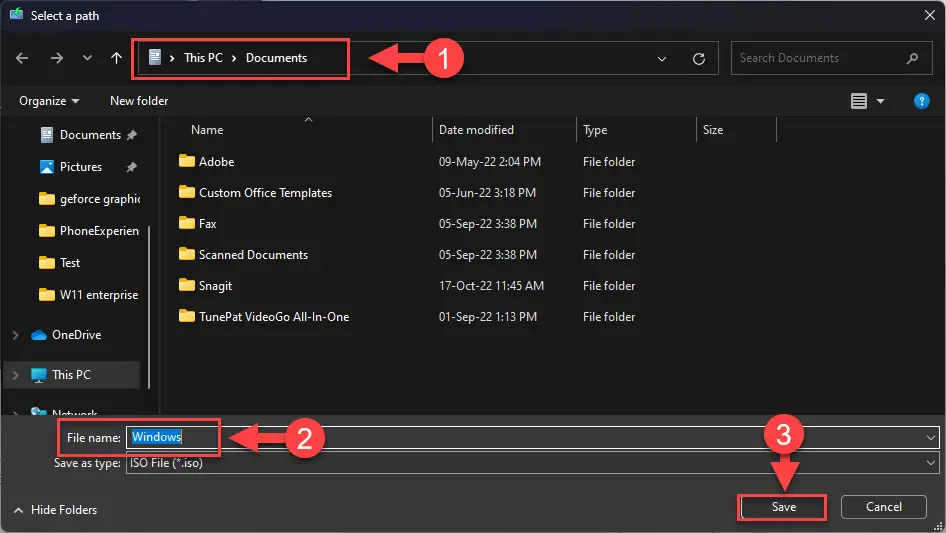Viewport: 946px width, 533px height.
Task: Expand the This PC tree node
Action: click(16, 375)
